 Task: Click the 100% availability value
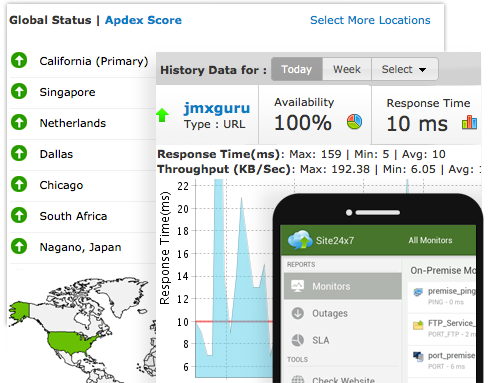tap(303, 123)
